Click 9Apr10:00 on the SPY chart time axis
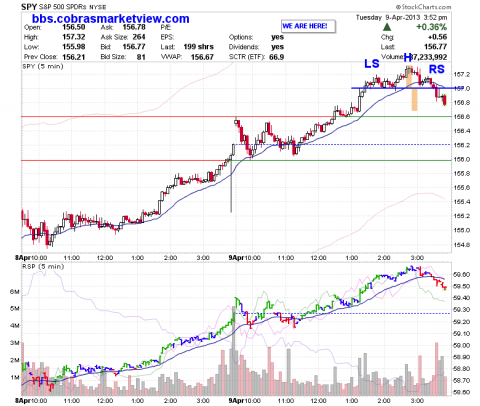The width and height of the screenshot is (480, 406). [245, 258]
